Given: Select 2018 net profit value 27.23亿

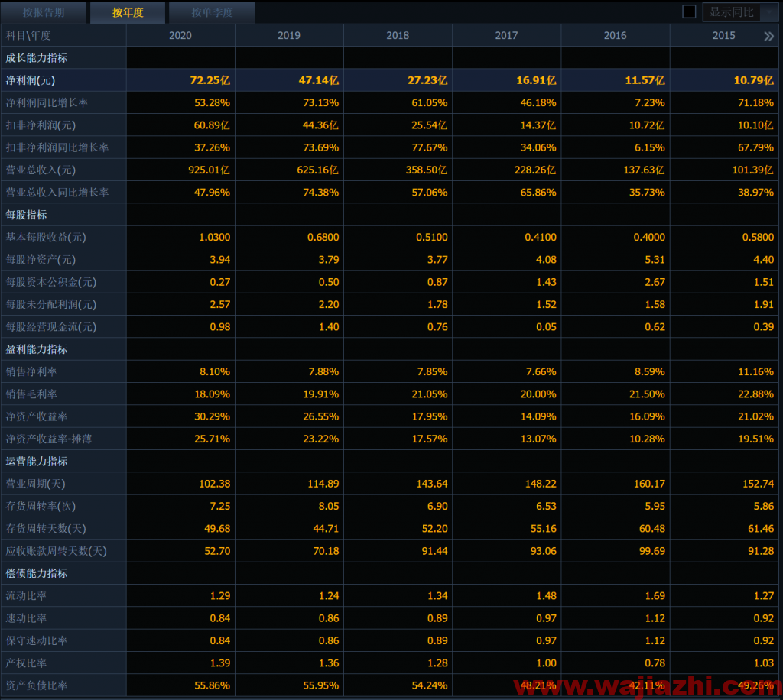Looking at the screenshot, I should pos(427,80).
